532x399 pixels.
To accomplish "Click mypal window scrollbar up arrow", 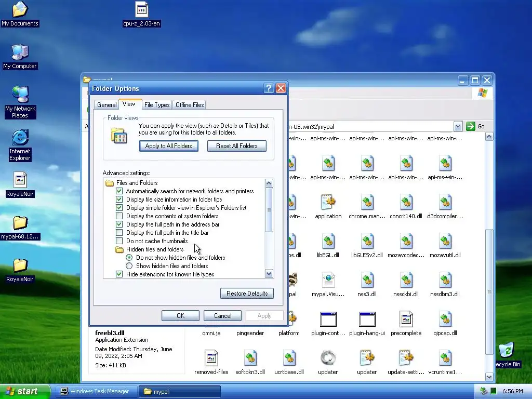I will pos(489,137).
